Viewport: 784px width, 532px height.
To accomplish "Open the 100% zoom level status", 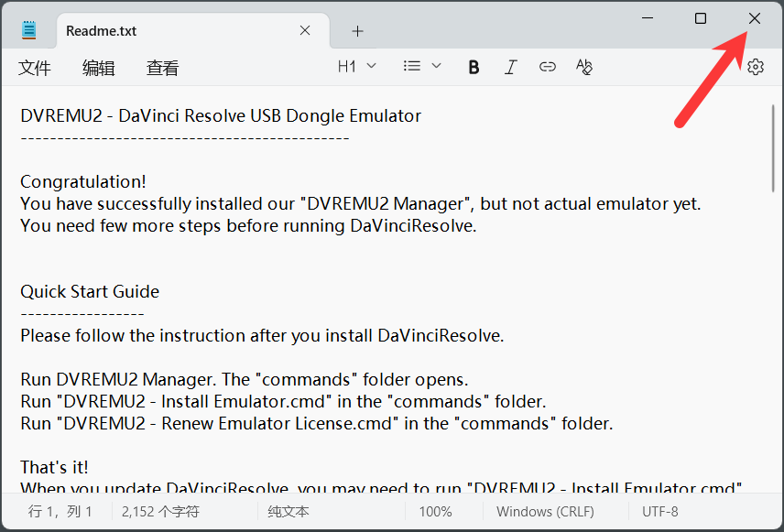I will pos(435,512).
